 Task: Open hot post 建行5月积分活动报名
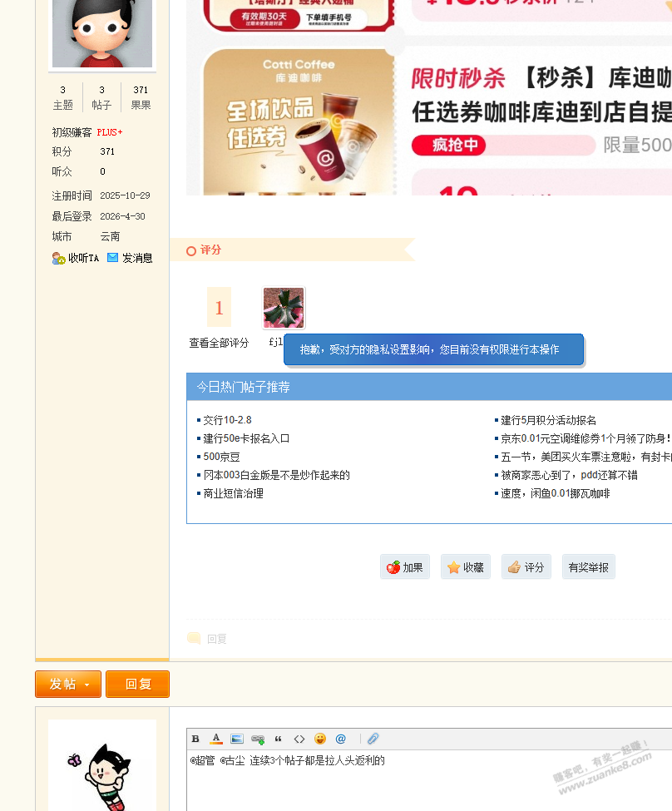coord(548,420)
